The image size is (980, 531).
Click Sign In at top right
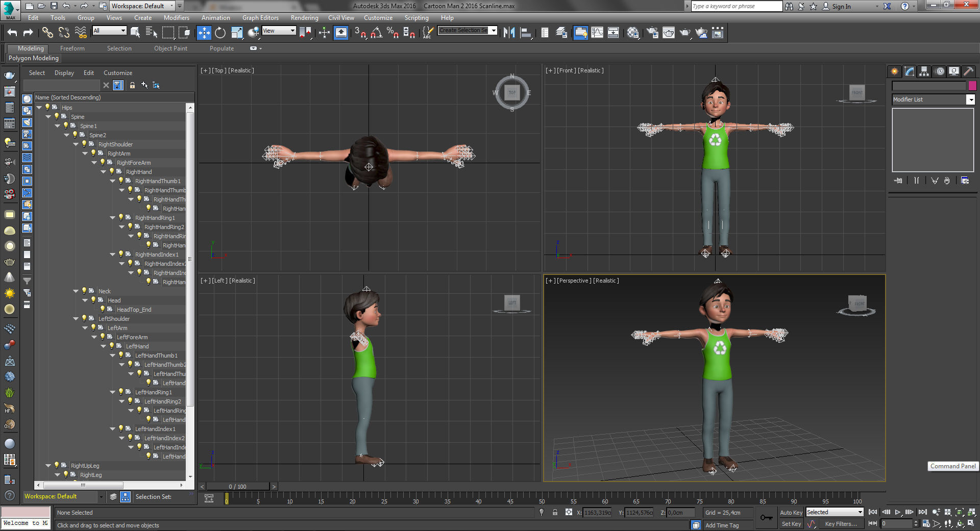pos(841,6)
